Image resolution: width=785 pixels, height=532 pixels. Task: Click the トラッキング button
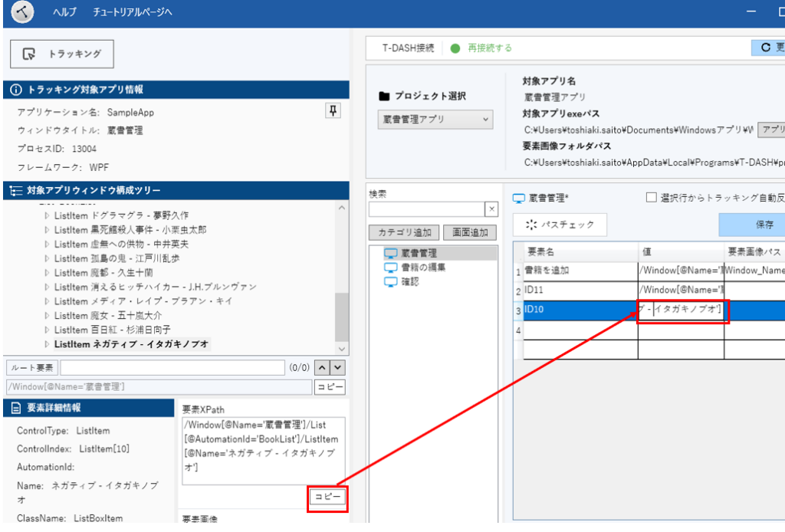coord(62,54)
